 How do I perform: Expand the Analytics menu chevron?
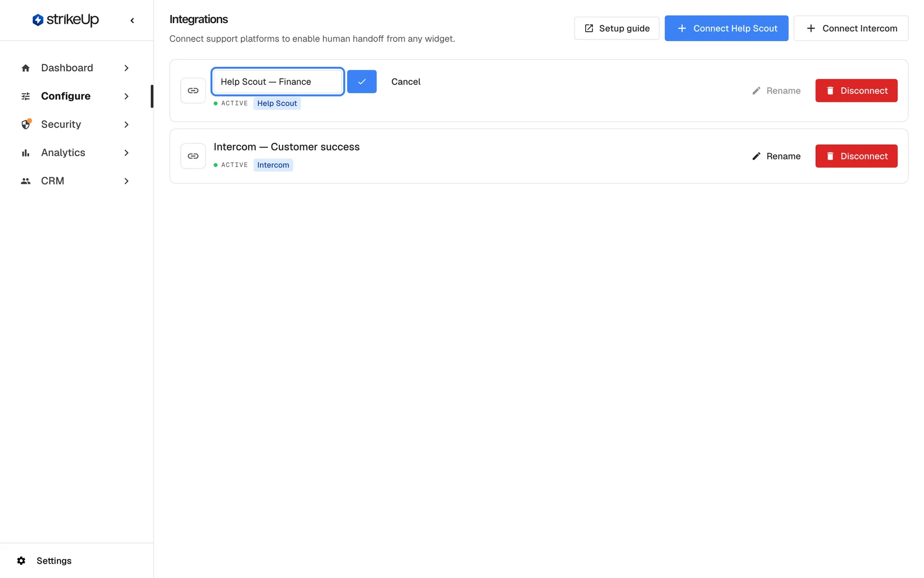click(x=126, y=153)
